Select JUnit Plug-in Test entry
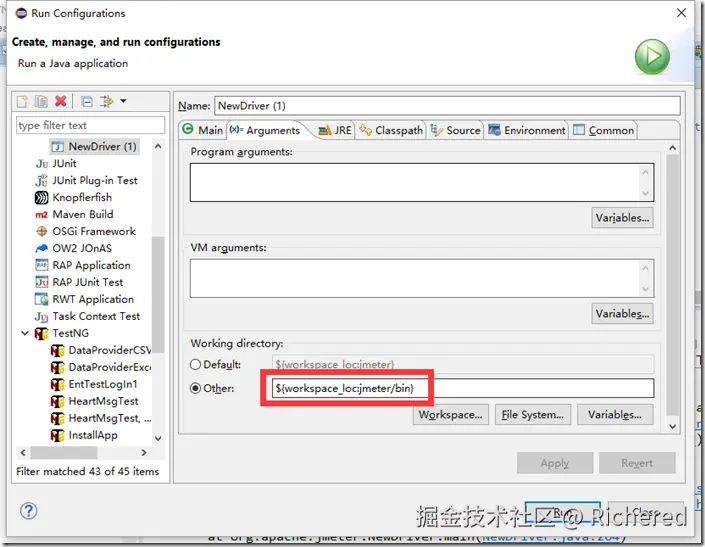This screenshot has height=547, width=705. click(x=95, y=180)
